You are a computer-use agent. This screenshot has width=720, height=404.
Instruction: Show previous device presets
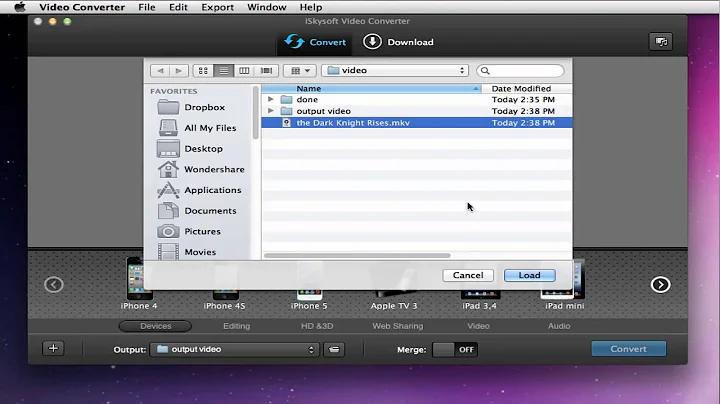[x=54, y=285]
